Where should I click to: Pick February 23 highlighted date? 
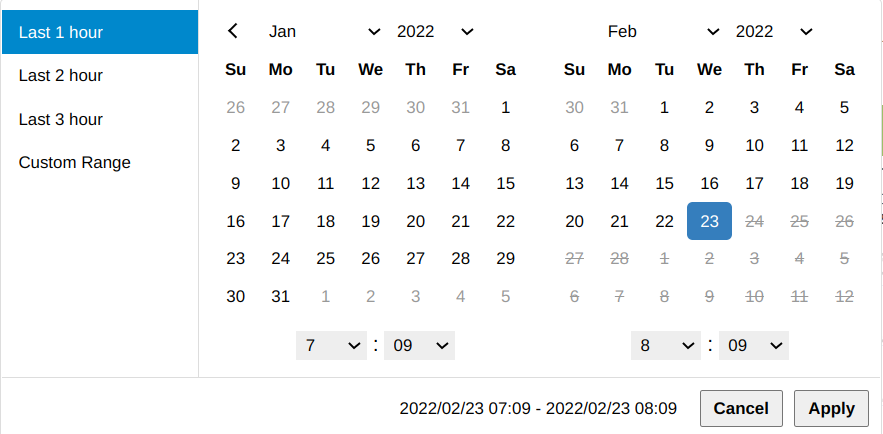[x=709, y=221]
